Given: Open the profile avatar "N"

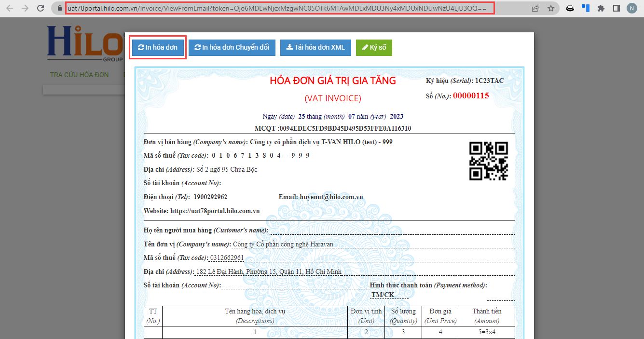Looking at the screenshot, I should (631, 8).
